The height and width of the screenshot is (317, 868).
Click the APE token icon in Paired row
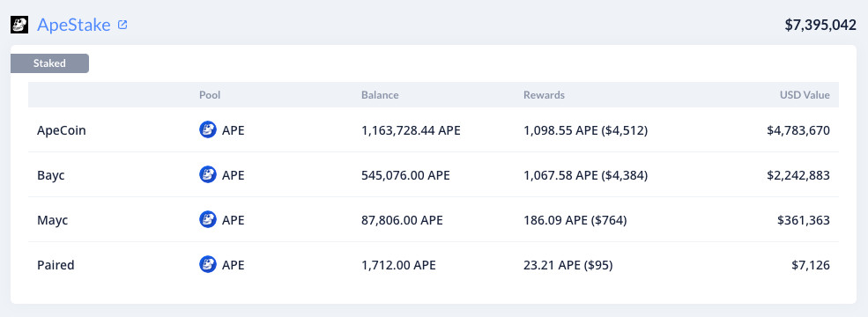[208, 264]
